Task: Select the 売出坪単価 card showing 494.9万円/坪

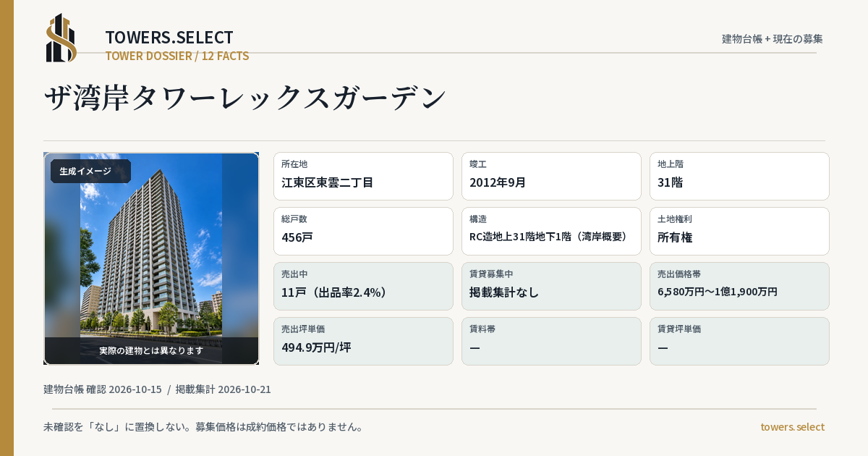Action: coord(363,341)
